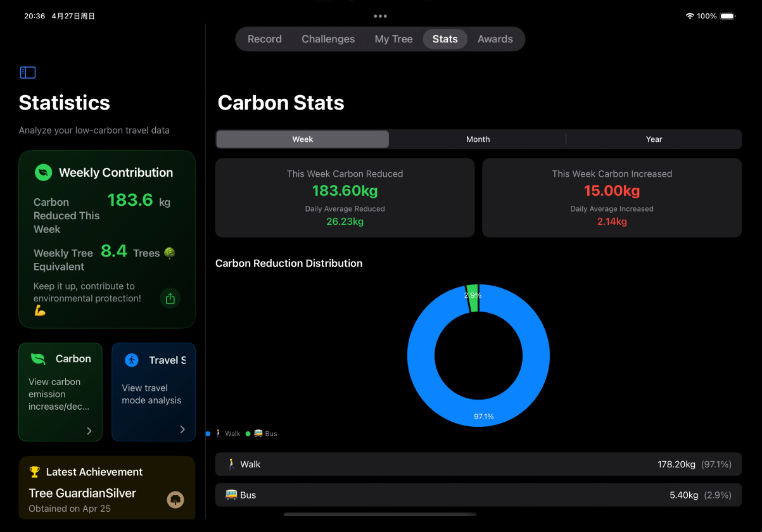The image size is (762, 532).
Task: Open the Travel card chevron arrow
Action: point(182,429)
